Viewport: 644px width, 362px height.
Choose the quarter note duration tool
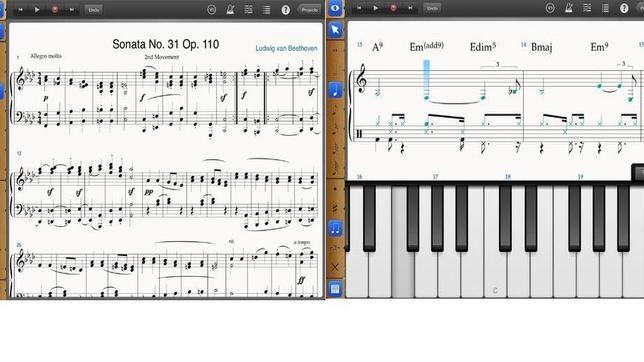(335, 90)
